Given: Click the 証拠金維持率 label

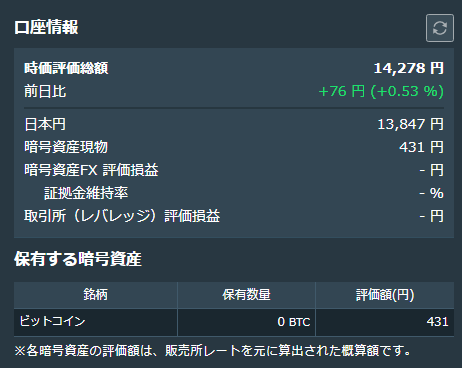Looking at the screenshot, I should 86,193.
